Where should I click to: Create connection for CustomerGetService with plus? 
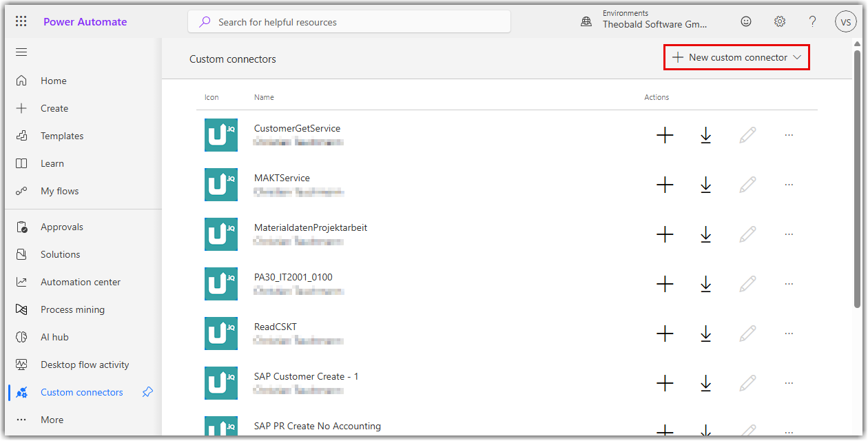665,135
